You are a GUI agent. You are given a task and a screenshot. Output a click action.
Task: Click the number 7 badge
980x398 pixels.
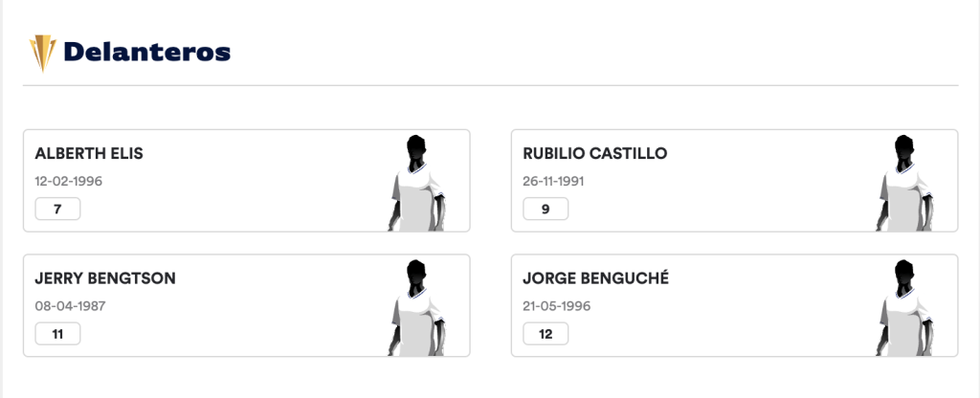pos(57,209)
